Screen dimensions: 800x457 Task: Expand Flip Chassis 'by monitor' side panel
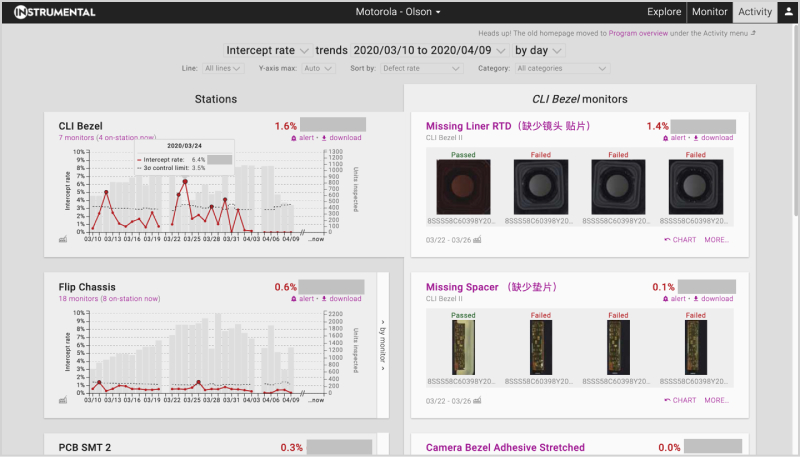[380, 342]
